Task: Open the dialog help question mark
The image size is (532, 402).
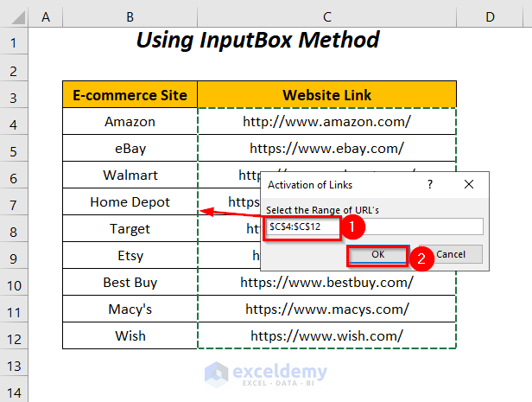Action: pos(430,184)
